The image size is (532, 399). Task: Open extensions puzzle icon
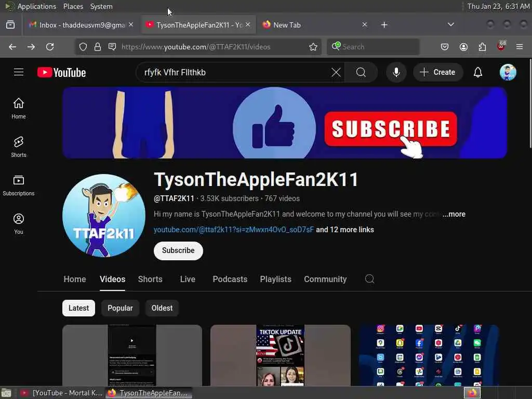click(x=482, y=47)
